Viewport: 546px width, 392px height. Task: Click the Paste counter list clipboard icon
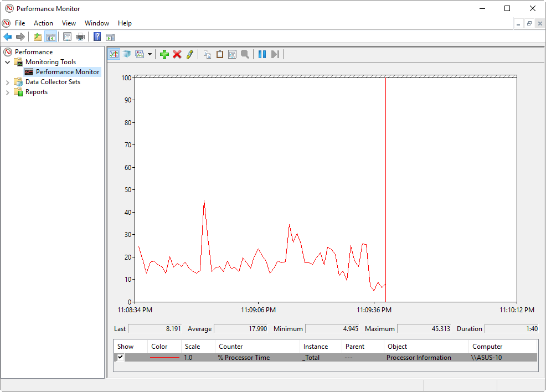[x=220, y=54]
